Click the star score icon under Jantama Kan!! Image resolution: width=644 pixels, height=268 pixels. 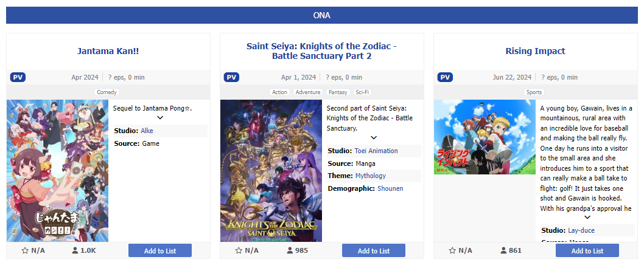(x=25, y=250)
